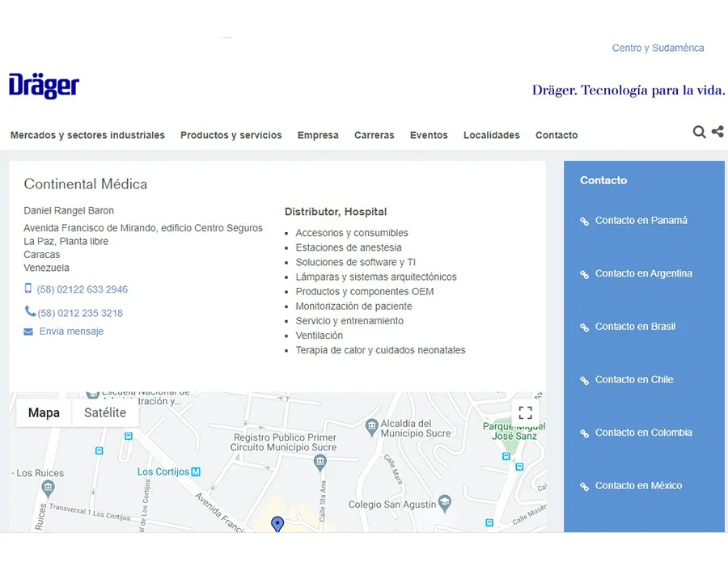Click link icon beside Contacto en Chile
This screenshot has height=566, width=728.
coord(585,380)
